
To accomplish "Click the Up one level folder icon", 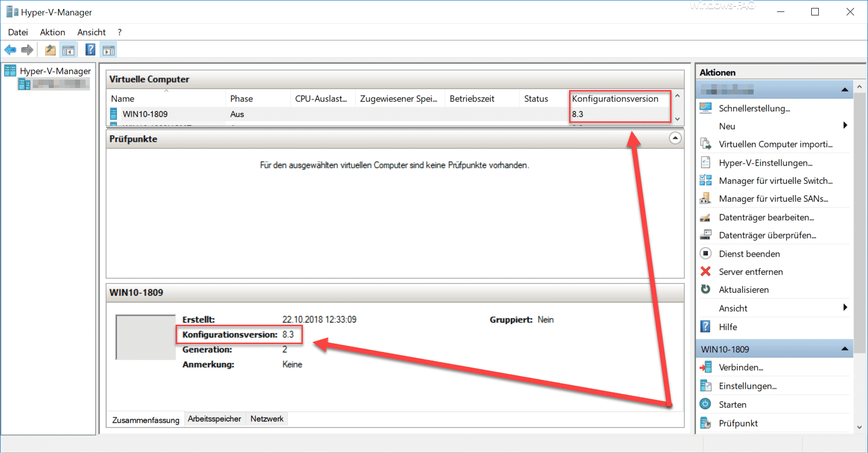I will pos(50,50).
